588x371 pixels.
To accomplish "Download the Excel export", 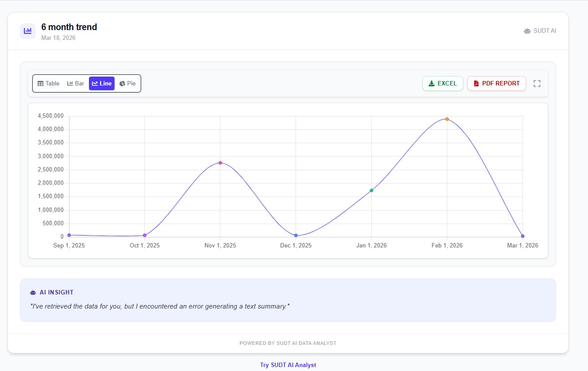I will (442, 83).
